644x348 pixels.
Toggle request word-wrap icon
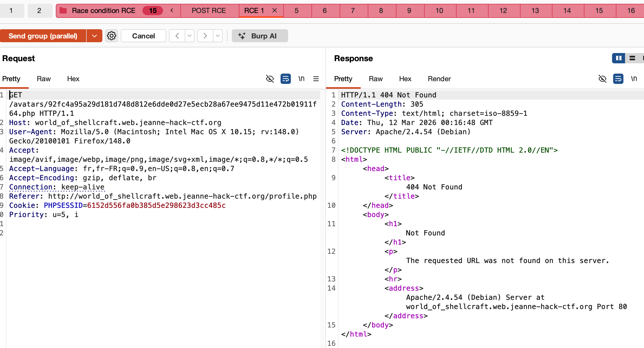pyautogui.click(x=285, y=79)
